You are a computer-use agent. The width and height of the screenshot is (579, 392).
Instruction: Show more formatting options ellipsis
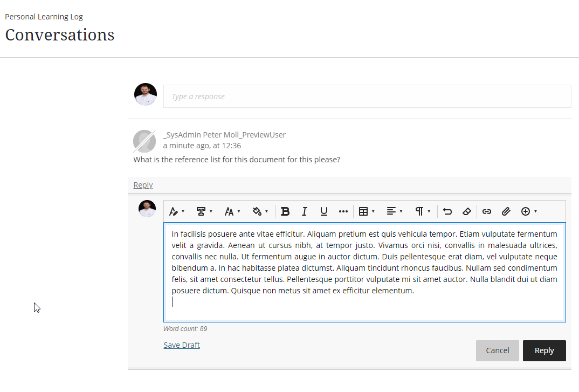point(343,211)
